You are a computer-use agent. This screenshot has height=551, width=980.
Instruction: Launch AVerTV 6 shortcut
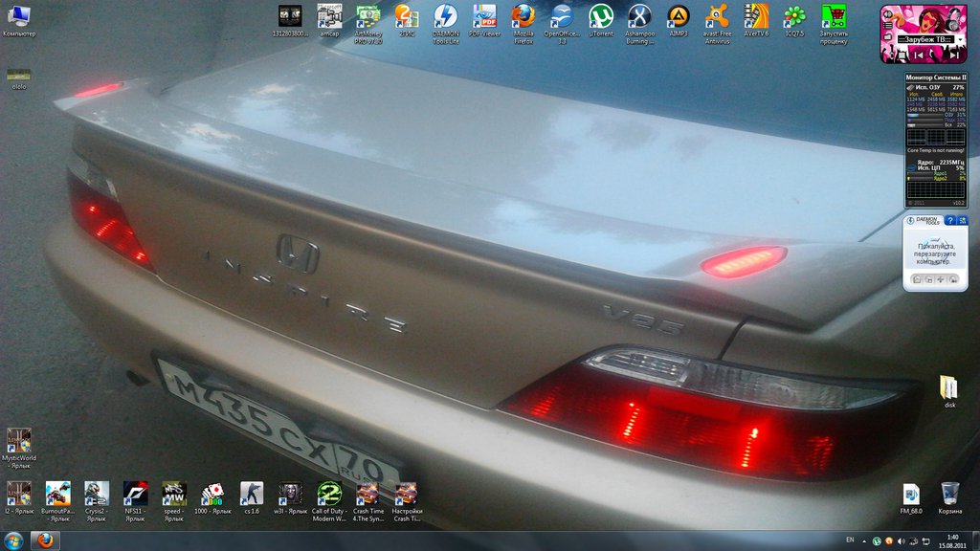tap(756, 21)
